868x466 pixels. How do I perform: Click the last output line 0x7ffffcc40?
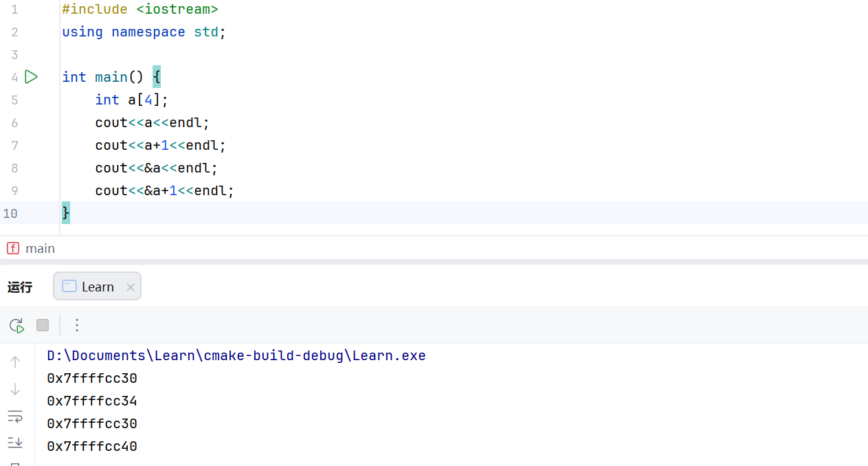point(92,446)
